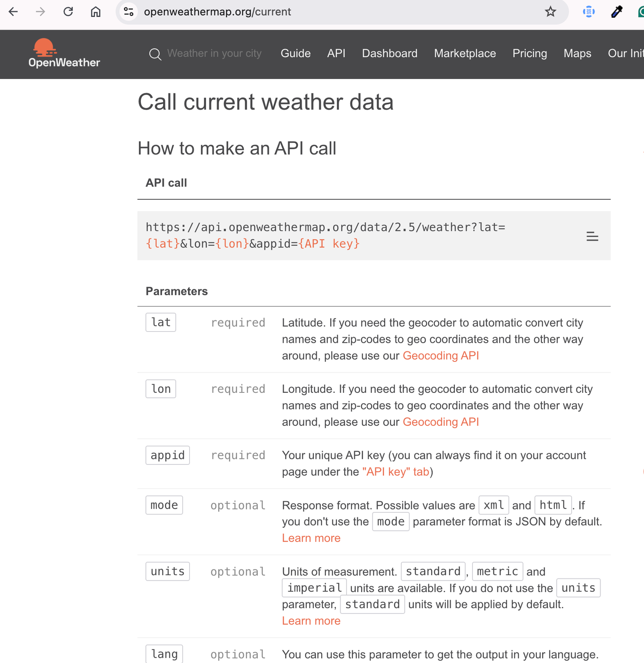Click the browser back arrow
The width and height of the screenshot is (644, 663).
13,12
